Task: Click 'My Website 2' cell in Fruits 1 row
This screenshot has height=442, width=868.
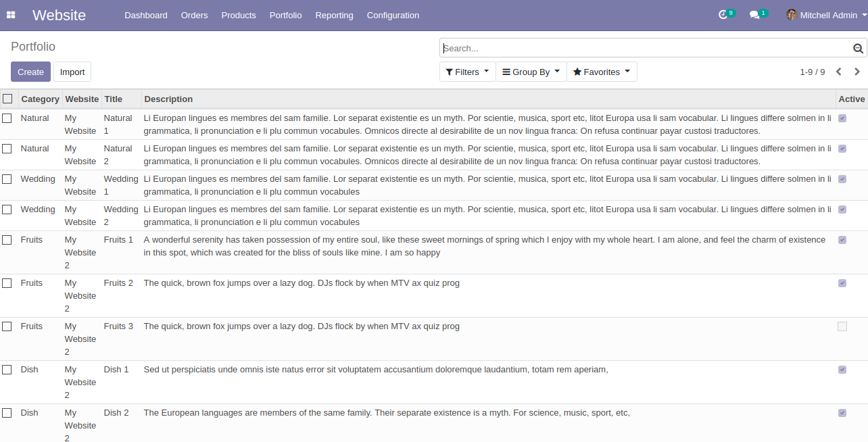Action: click(80, 252)
